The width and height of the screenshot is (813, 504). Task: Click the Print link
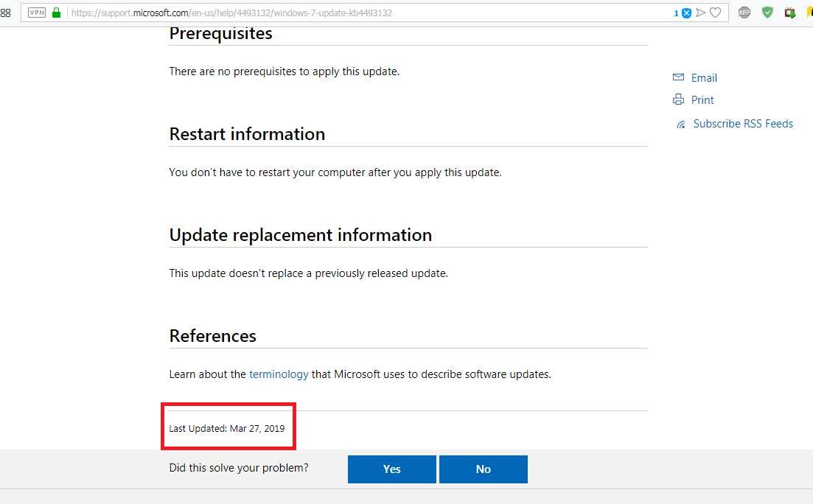[702, 100]
